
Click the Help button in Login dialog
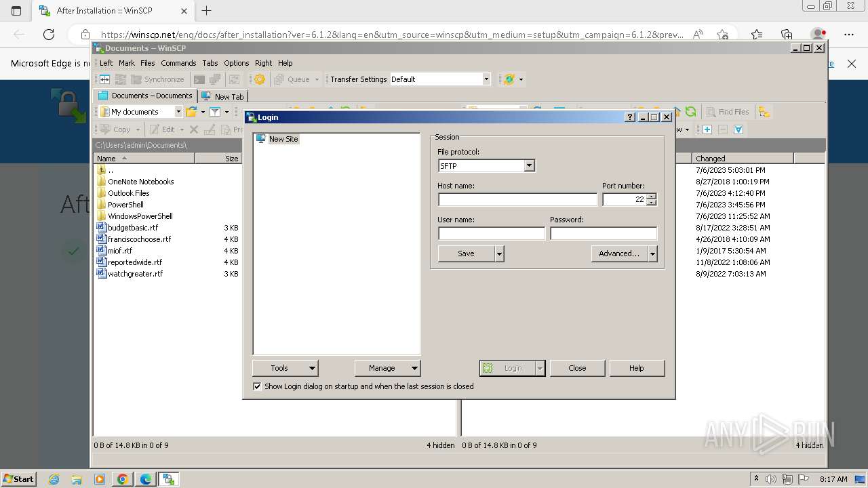click(x=636, y=368)
